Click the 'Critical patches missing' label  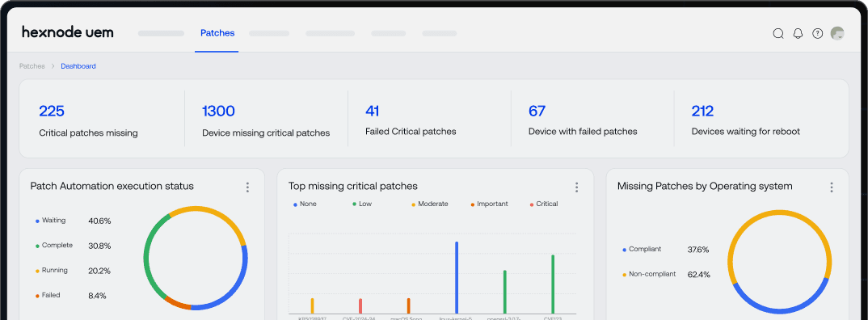(88, 133)
